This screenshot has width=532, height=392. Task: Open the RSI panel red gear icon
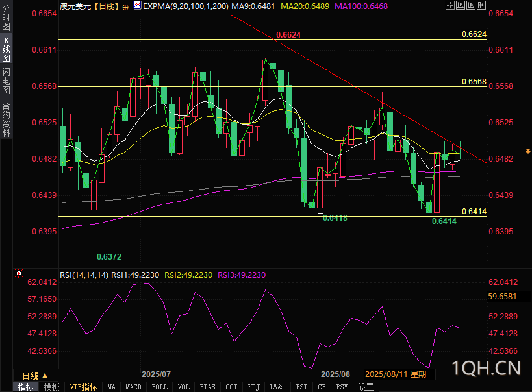(x=19, y=274)
